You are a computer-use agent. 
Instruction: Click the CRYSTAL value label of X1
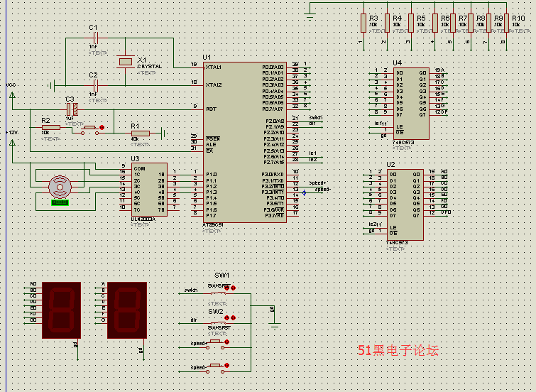pyautogui.click(x=149, y=66)
